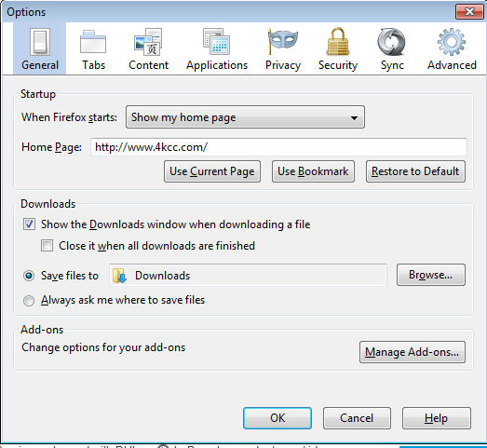487x448 pixels.
Task: Open the Security padlock icon
Action: (338, 41)
